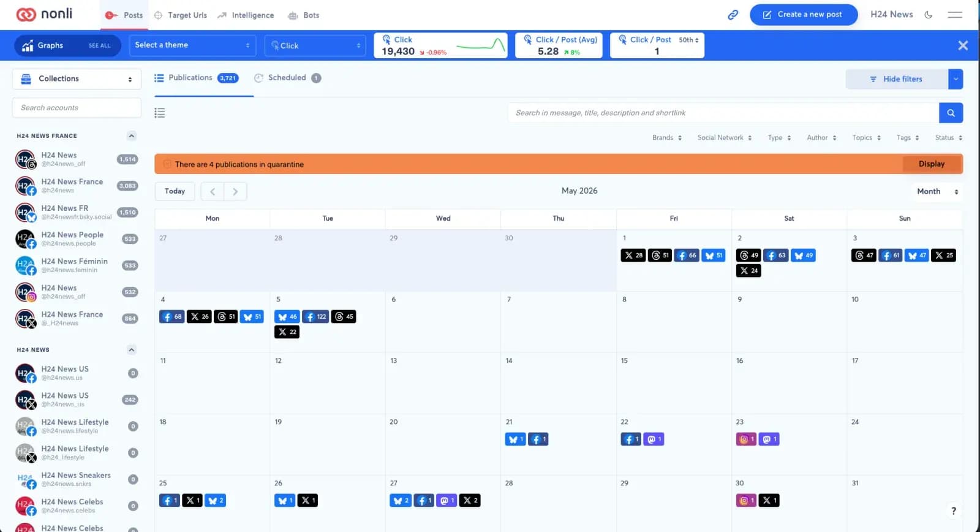Viewport: 980px width, 532px height.
Task: Switch to list view icon
Action: tap(160, 113)
